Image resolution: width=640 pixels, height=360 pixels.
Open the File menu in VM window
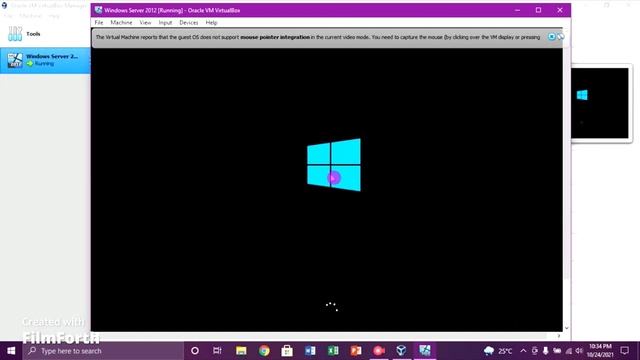coord(99,23)
